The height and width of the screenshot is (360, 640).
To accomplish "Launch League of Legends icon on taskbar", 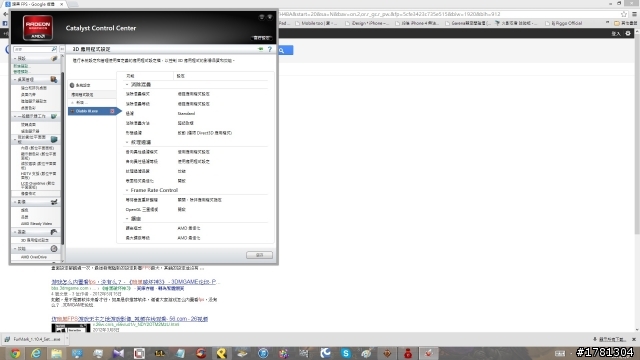I will point(160,353).
